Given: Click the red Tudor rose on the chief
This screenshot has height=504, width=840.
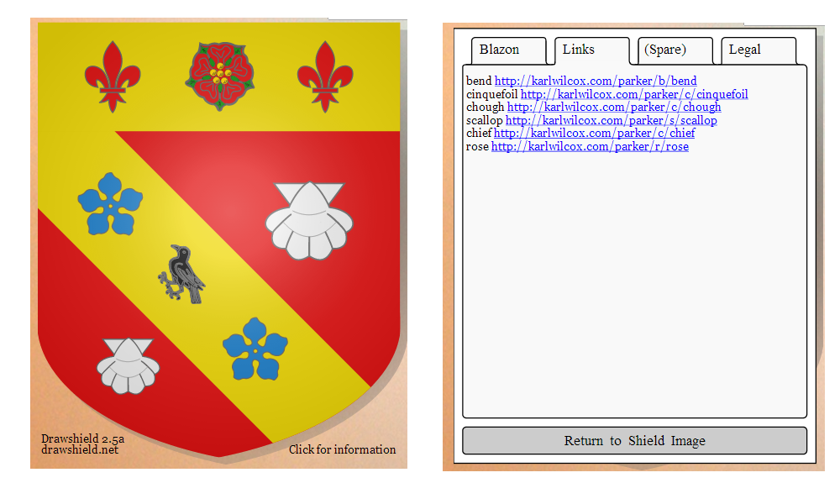Looking at the screenshot, I should tap(219, 76).
